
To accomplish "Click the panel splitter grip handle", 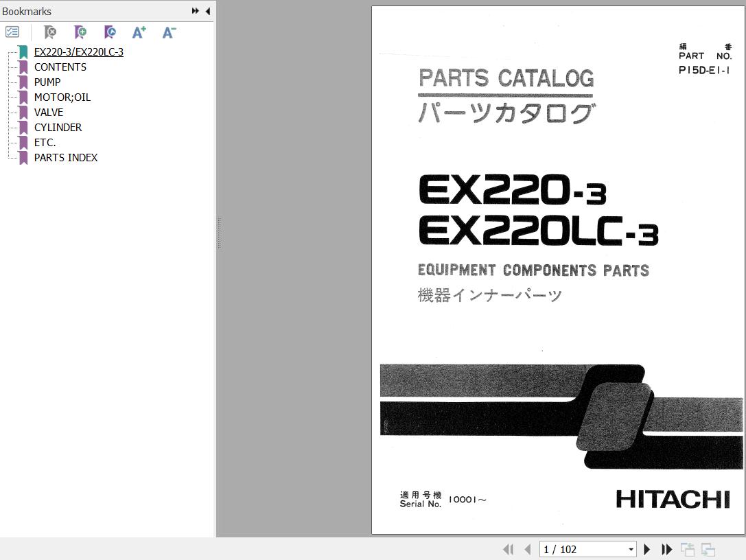I will tap(219, 233).
